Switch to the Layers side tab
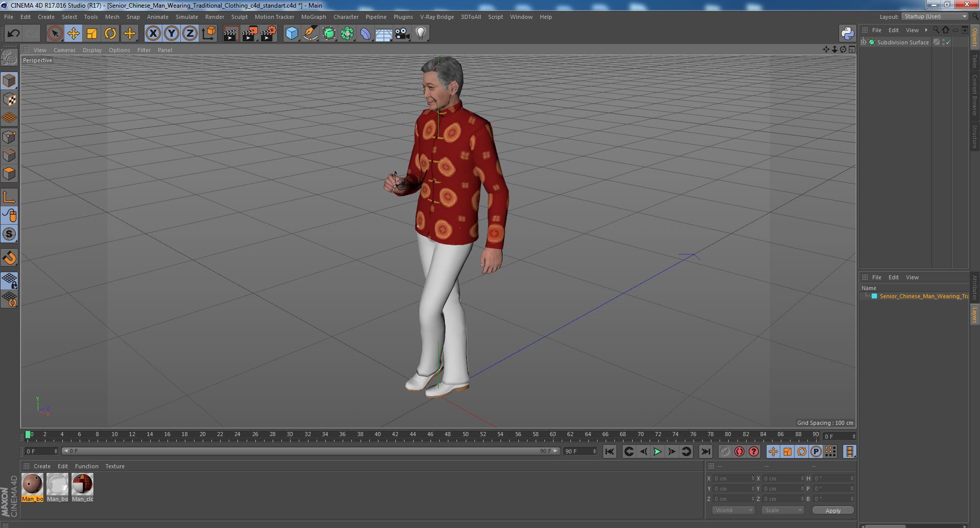 click(974, 315)
